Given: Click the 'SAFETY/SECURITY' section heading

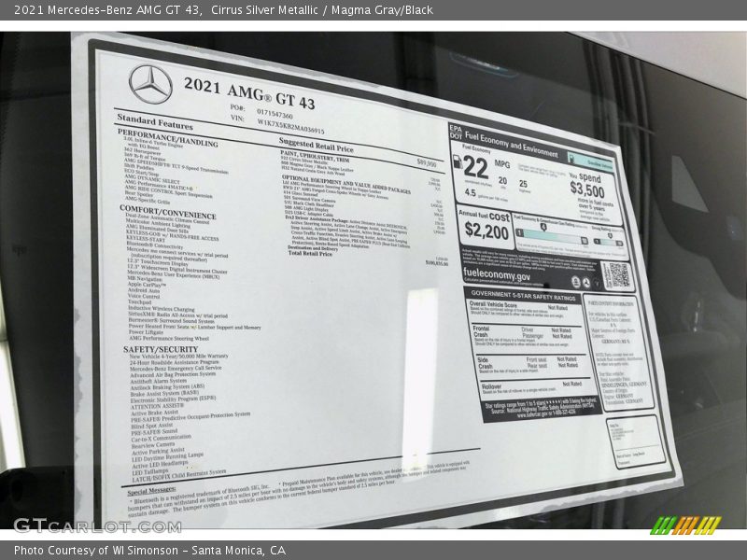Looking at the screenshot, I should 161,349.
